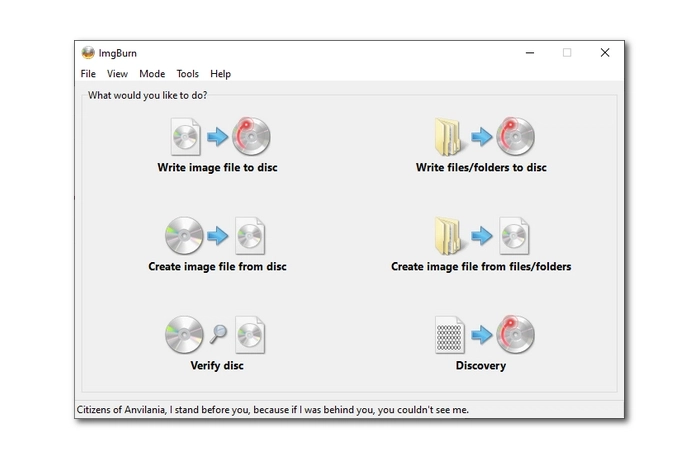The height and width of the screenshot is (460, 700).
Task: Select the 'Write image file to disc' label
Action: click(x=217, y=167)
